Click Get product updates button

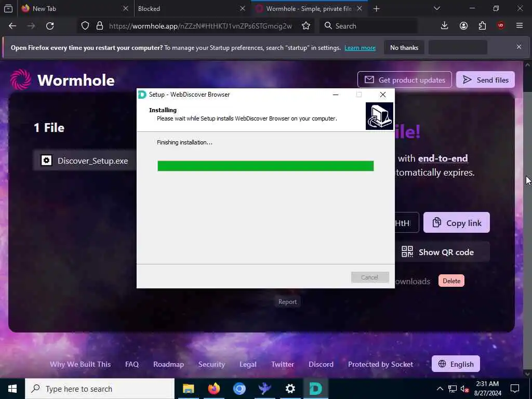coord(404,79)
